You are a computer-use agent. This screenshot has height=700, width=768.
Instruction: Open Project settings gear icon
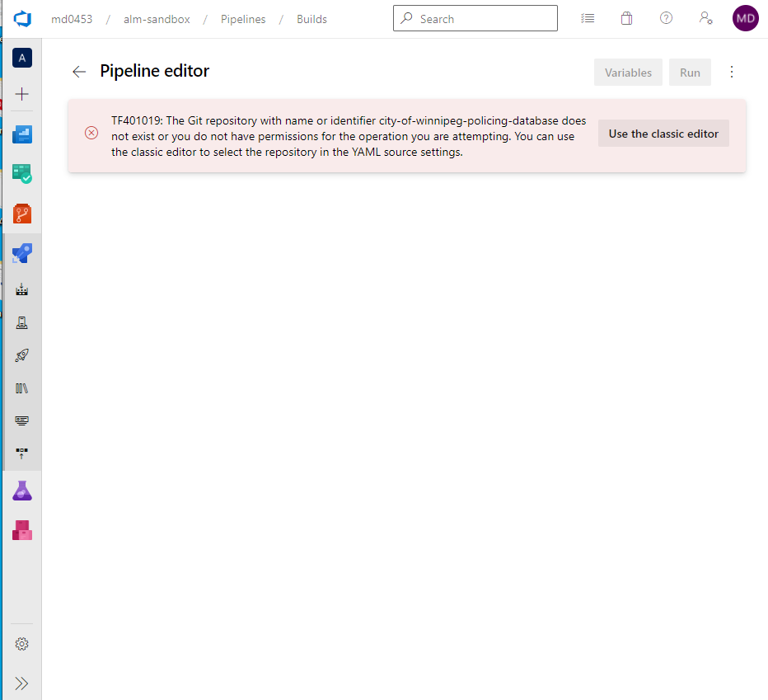click(21, 644)
